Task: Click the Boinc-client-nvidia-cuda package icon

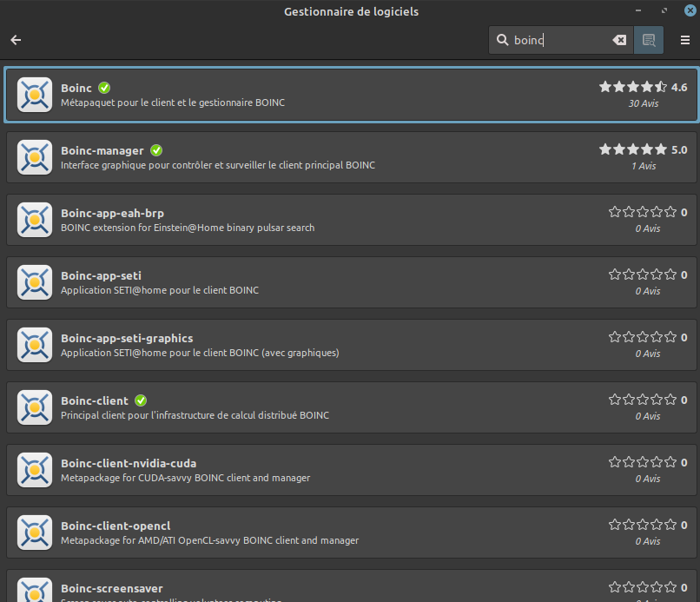Action: click(35, 470)
